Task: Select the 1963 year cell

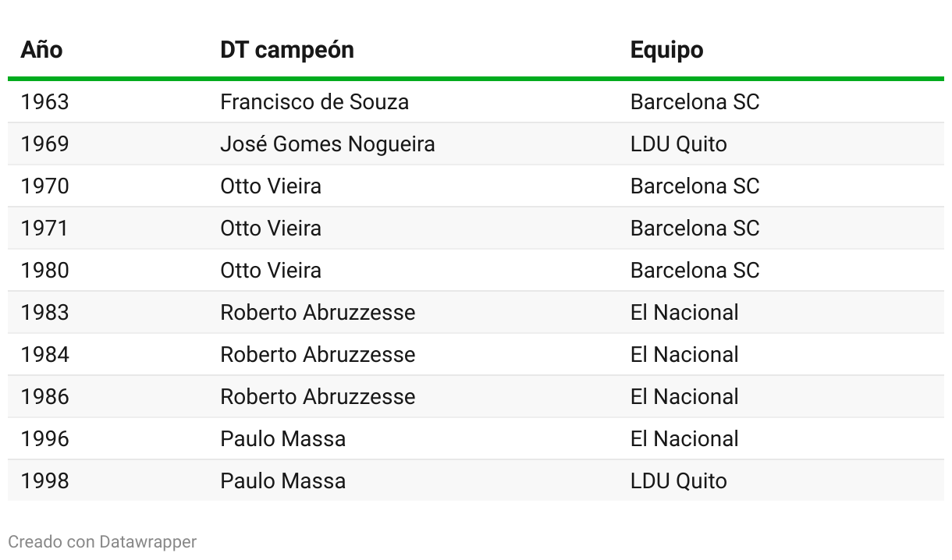Action: (44, 102)
